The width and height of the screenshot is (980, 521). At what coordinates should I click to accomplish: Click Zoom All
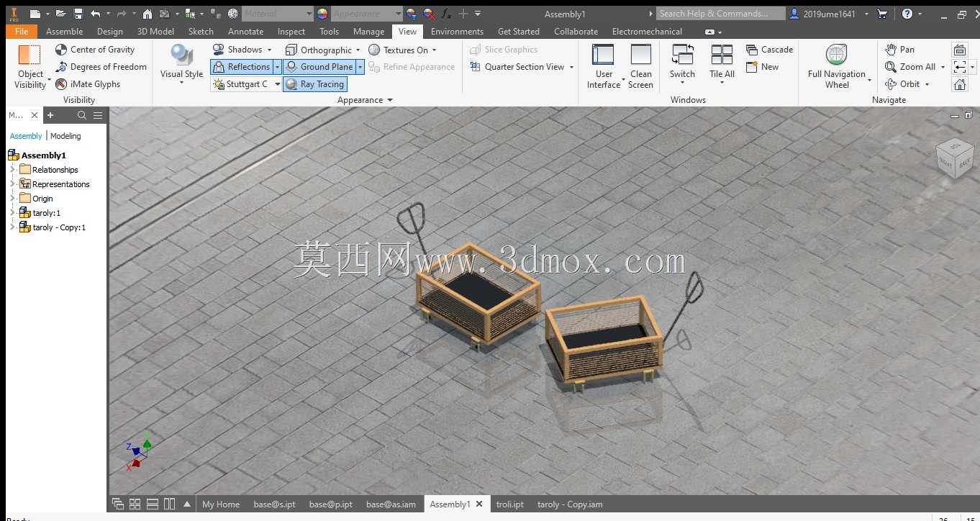(x=910, y=67)
